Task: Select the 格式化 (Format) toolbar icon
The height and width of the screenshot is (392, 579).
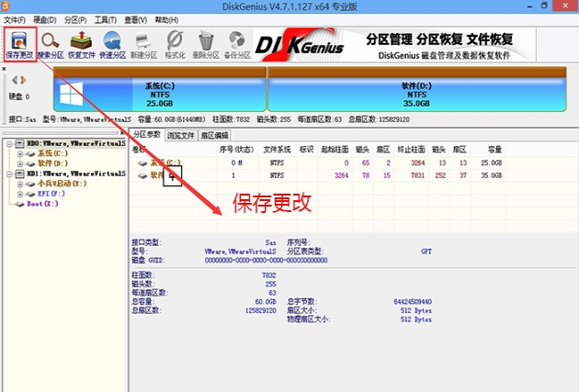Action: click(175, 43)
